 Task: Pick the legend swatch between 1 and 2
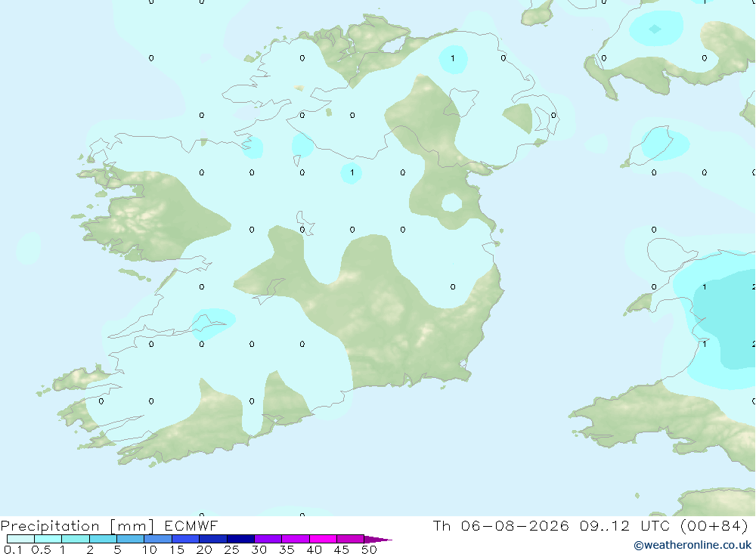[76, 539]
